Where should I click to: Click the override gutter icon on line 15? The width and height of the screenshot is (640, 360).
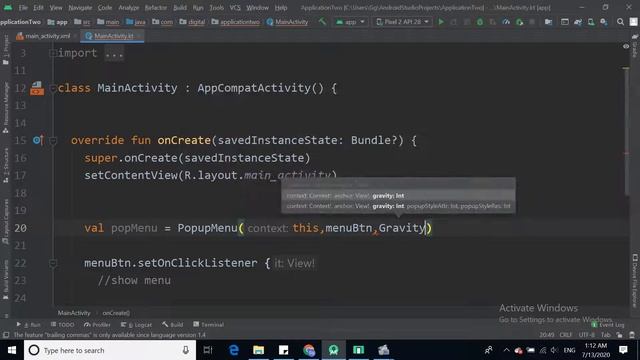pyautogui.click(x=38, y=140)
